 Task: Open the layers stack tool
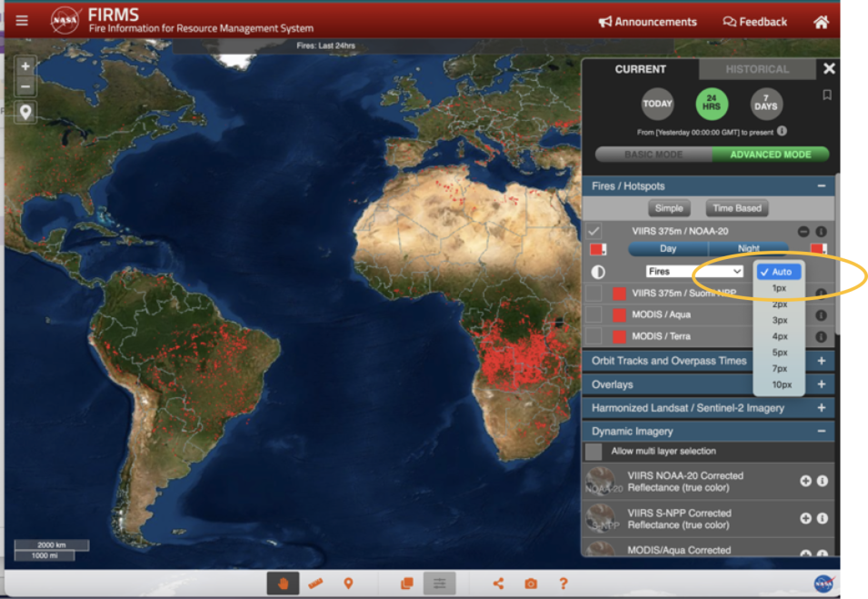pos(407,584)
